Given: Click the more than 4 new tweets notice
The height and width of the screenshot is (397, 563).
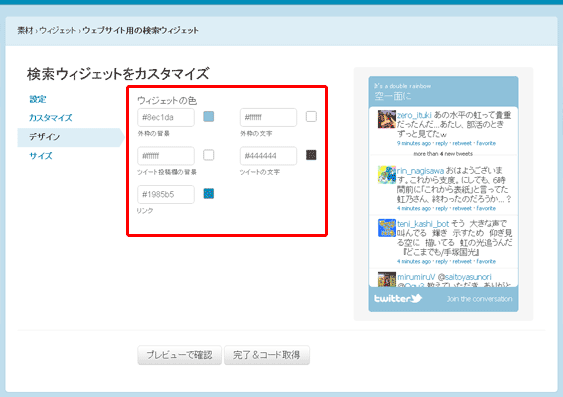Looking at the screenshot, I should coord(443,154).
